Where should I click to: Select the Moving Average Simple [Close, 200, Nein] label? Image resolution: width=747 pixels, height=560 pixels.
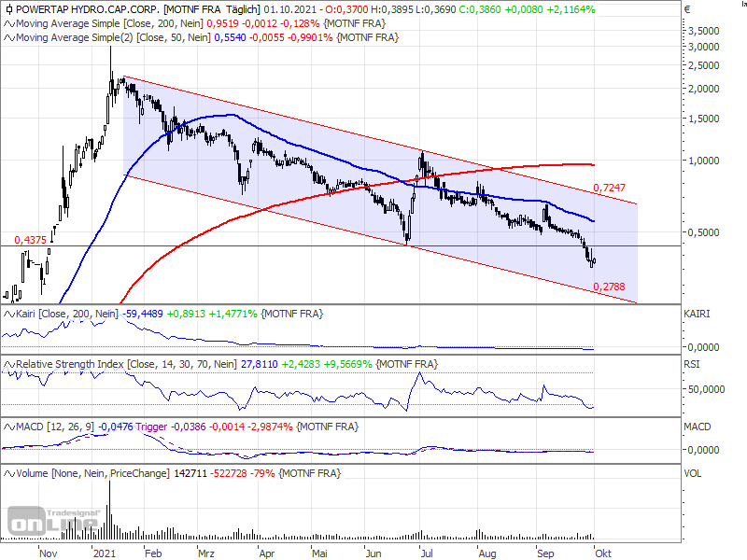(x=109, y=24)
